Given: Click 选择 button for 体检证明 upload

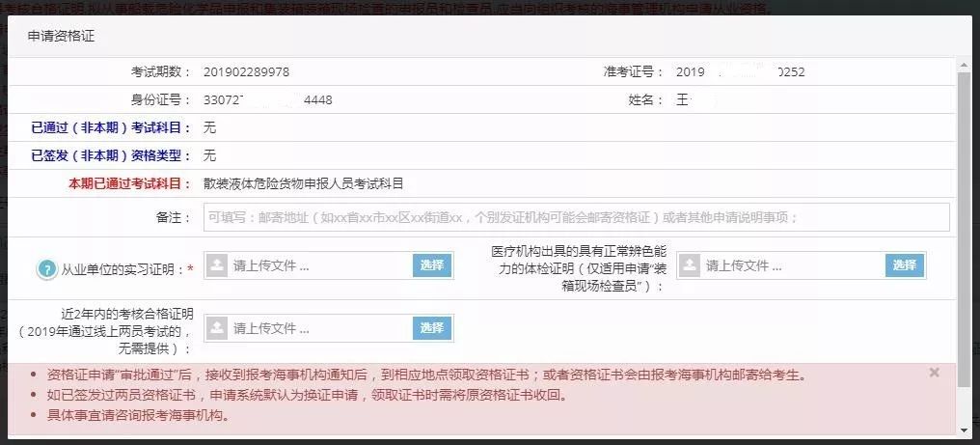Looking at the screenshot, I should [905, 265].
